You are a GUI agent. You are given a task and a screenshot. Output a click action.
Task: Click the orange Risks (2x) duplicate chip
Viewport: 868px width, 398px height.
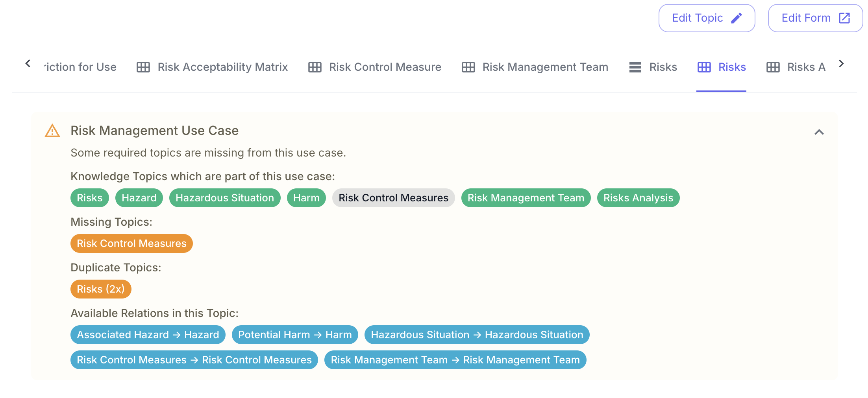[x=101, y=289]
